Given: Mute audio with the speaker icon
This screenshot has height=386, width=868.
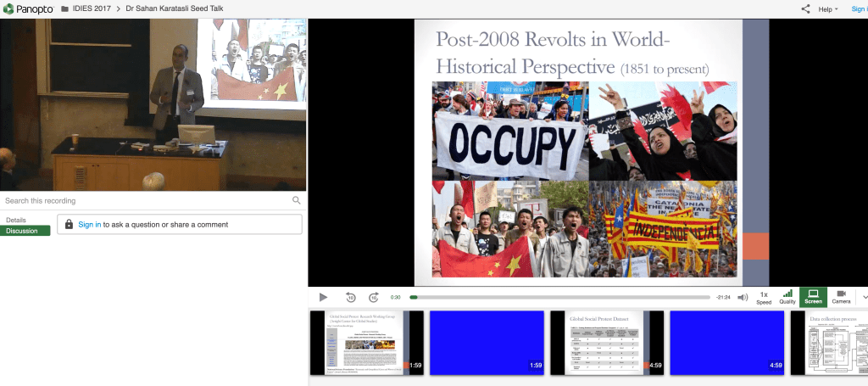Looking at the screenshot, I should (x=743, y=298).
